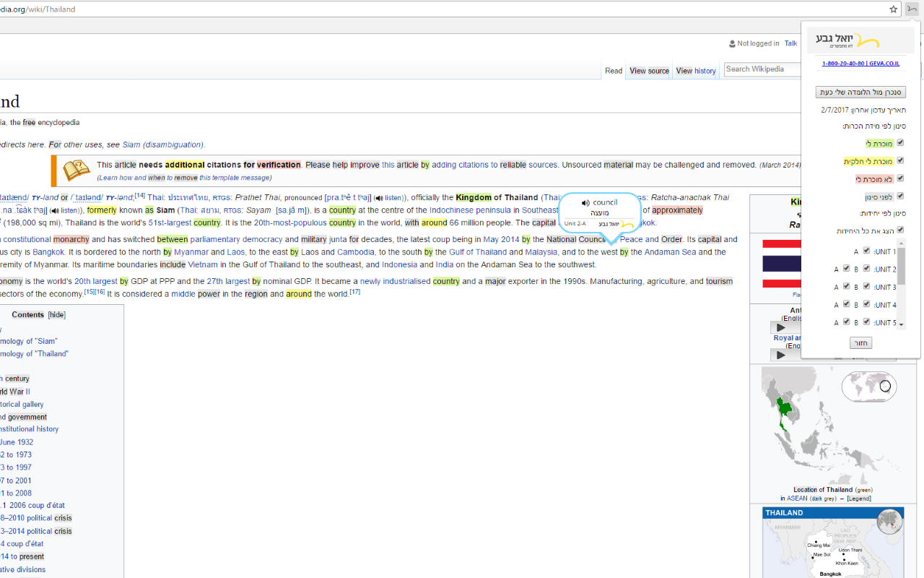Viewport: 924px width, 578px height.
Task: Collapse Contents box using hide link
Action: pyautogui.click(x=56, y=315)
